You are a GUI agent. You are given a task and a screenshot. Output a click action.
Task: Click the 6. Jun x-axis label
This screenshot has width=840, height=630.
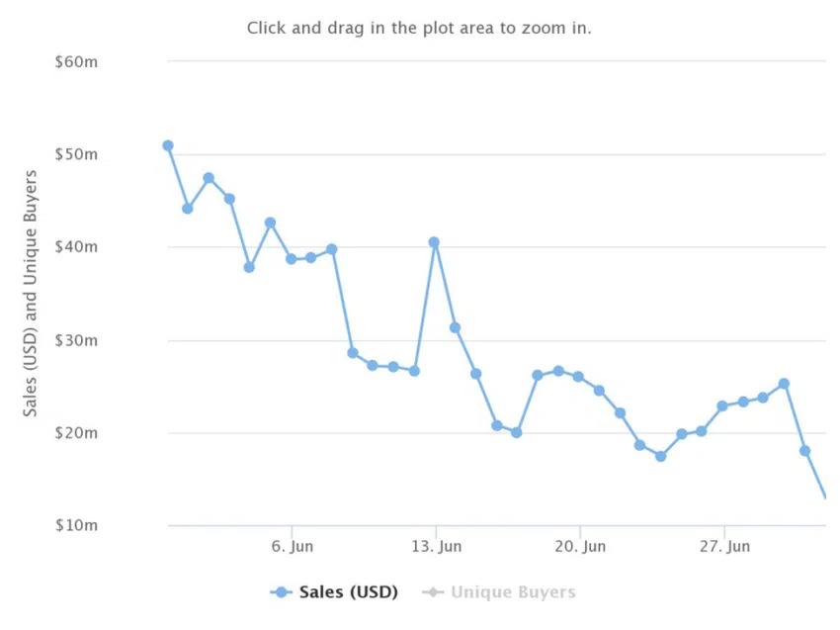(x=292, y=546)
